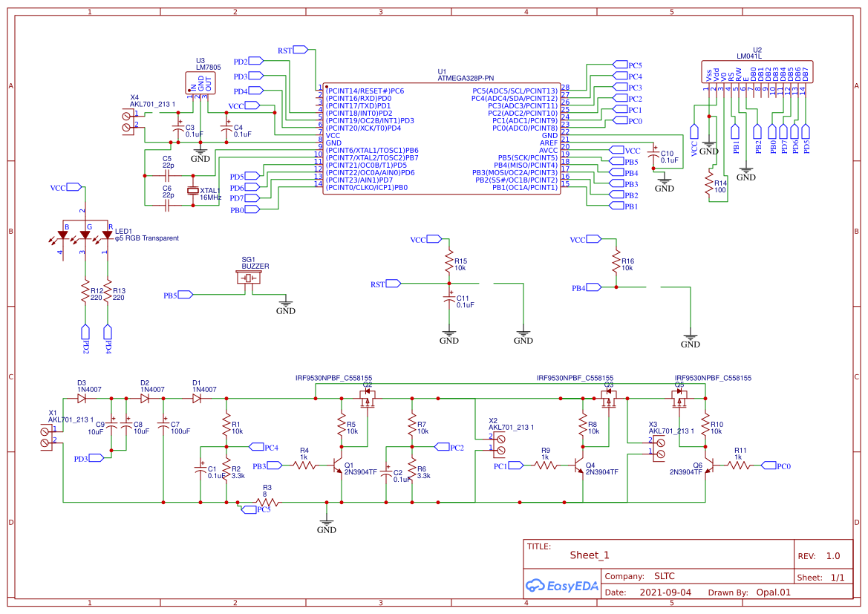868x614 pixels.
Task: Click the C6 22p capacitor symbol
Action: pos(167,206)
